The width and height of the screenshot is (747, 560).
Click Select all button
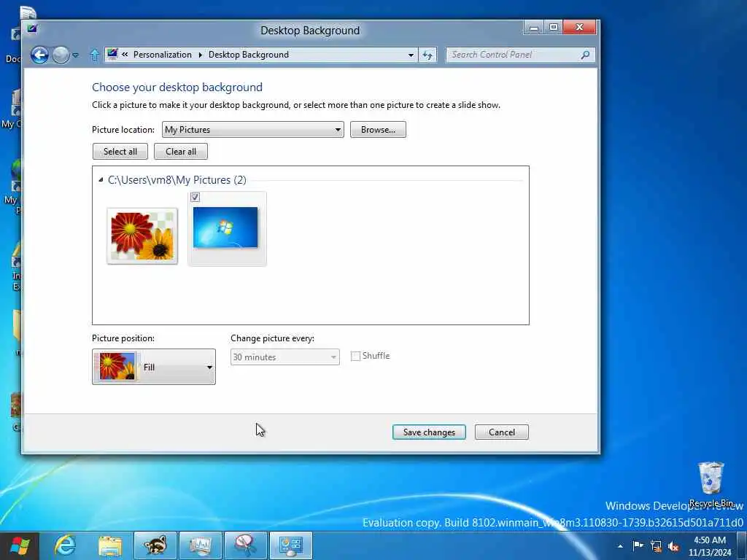pyautogui.click(x=120, y=152)
